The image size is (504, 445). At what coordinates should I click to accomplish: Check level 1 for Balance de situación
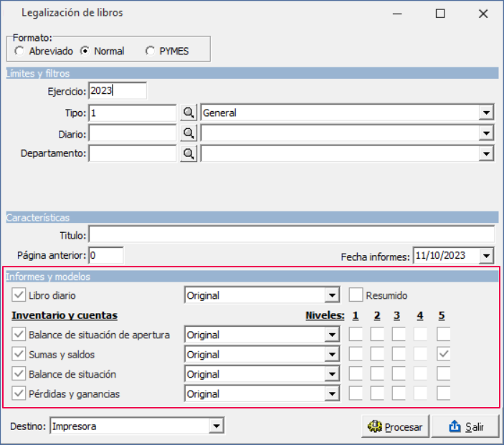tap(356, 374)
